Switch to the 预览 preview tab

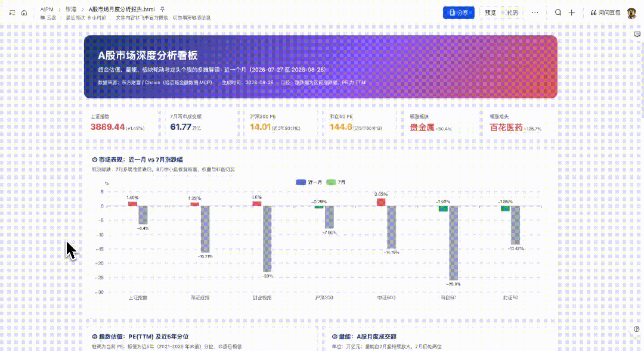pos(490,13)
